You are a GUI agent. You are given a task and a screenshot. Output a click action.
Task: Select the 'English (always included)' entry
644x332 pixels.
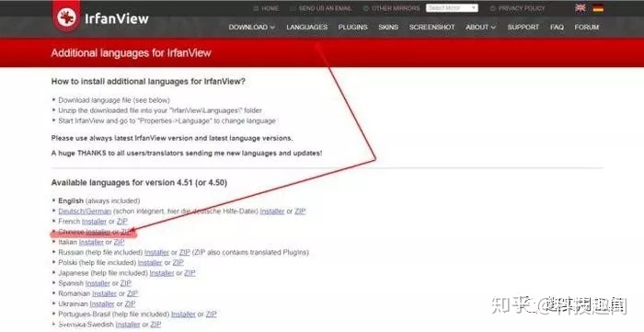point(99,200)
